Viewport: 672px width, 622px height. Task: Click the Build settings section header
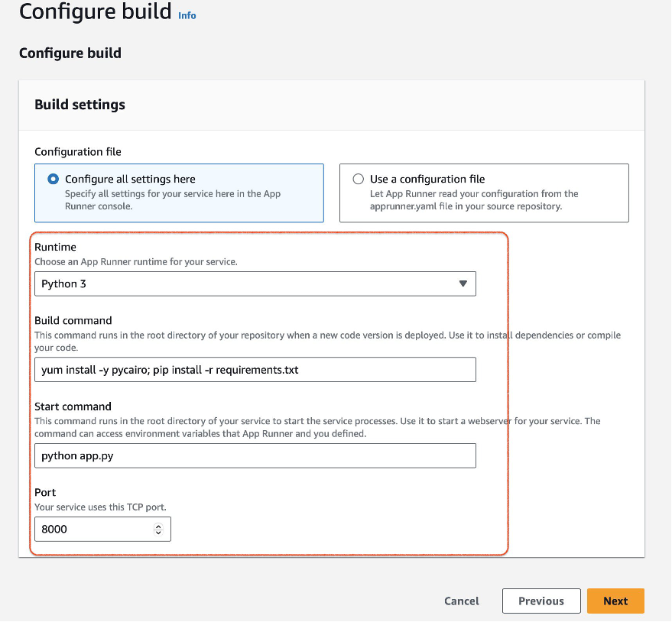(79, 105)
